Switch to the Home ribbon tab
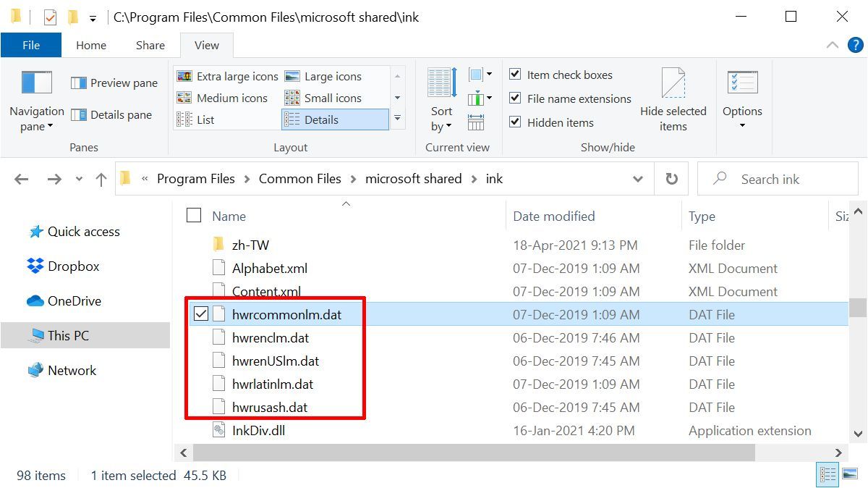The image size is (868, 488). (90, 45)
